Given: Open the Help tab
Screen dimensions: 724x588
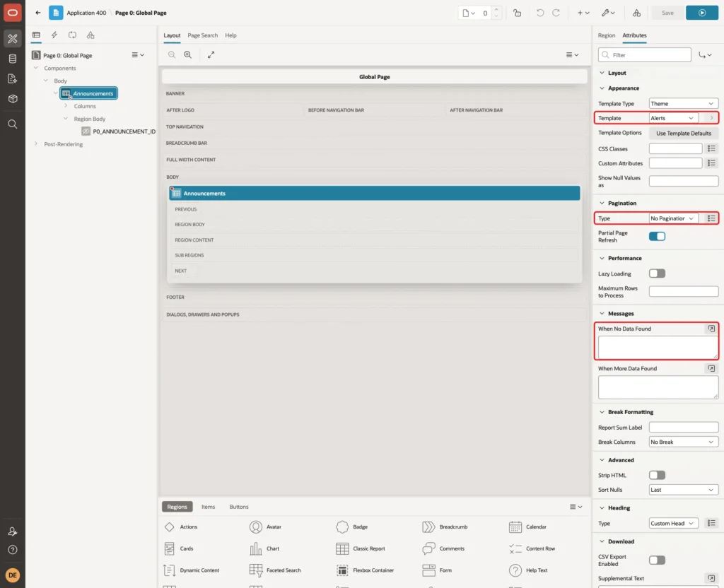Looking at the screenshot, I should tap(230, 35).
